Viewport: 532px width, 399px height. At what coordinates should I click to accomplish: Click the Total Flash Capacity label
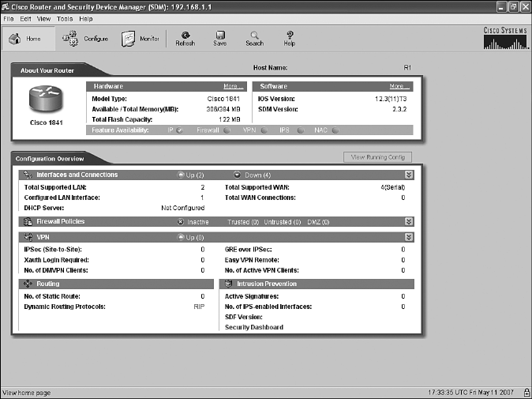pos(122,119)
